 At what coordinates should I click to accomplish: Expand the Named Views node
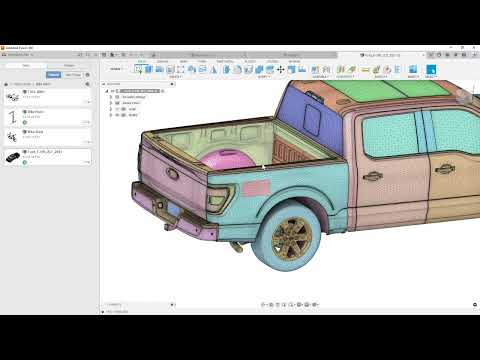111,103
